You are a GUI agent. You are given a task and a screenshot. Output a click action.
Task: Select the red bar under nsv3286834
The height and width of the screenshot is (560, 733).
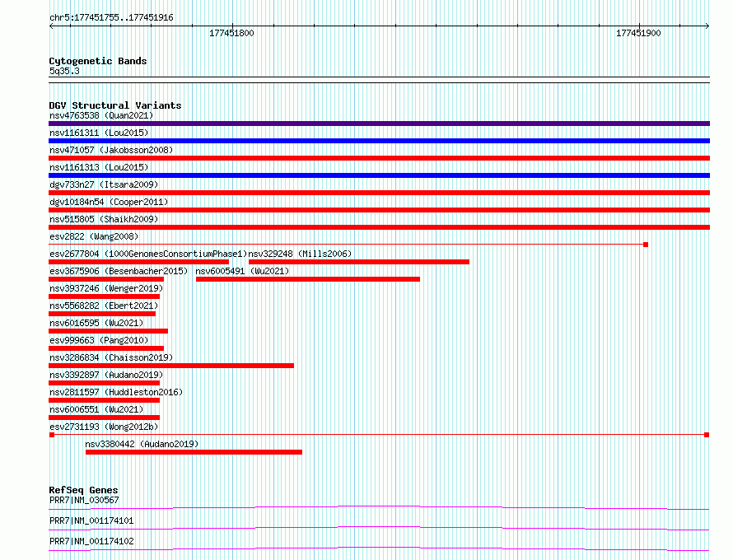171,366
